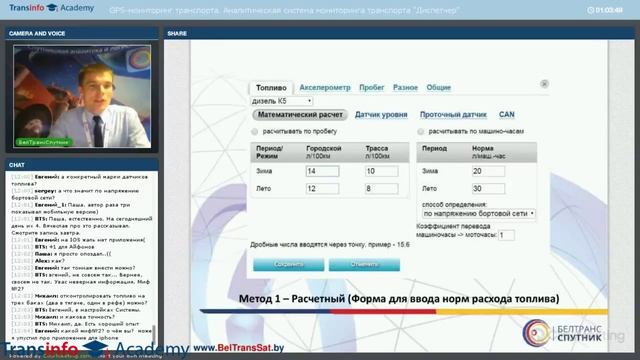
Task: Go to the Разное tab
Action: click(405, 87)
